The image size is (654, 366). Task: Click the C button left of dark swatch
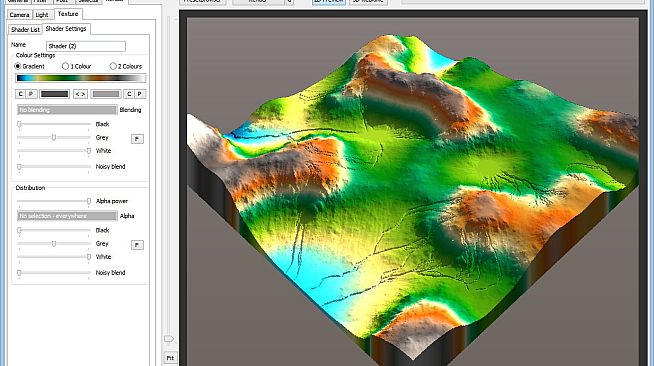click(20, 94)
